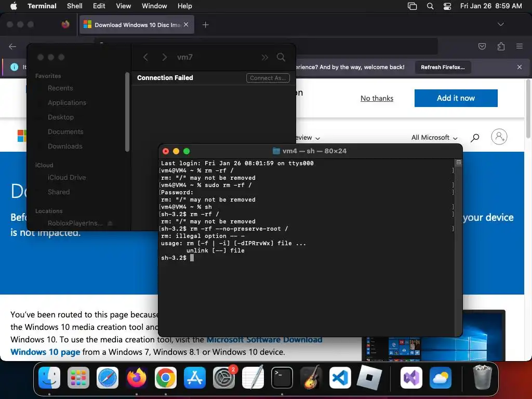
Task: Click the date and time in menu bar
Action: click(x=491, y=6)
